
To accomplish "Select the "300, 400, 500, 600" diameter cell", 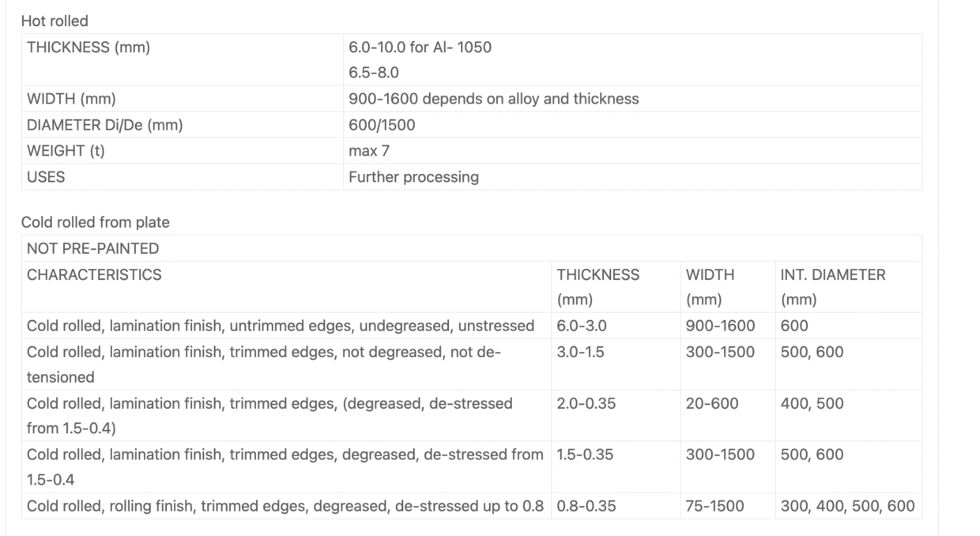I will click(847, 506).
